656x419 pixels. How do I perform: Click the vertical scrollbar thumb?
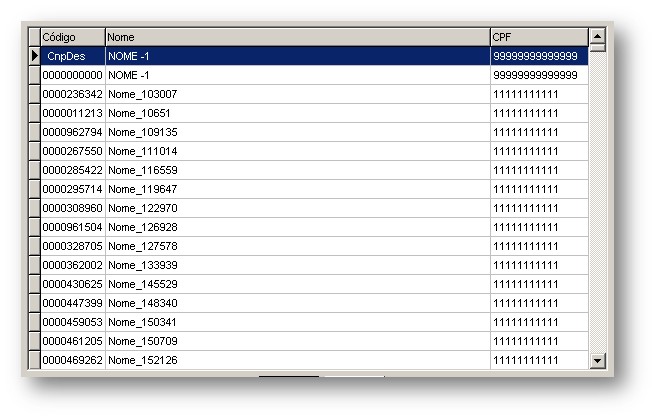point(597,48)
